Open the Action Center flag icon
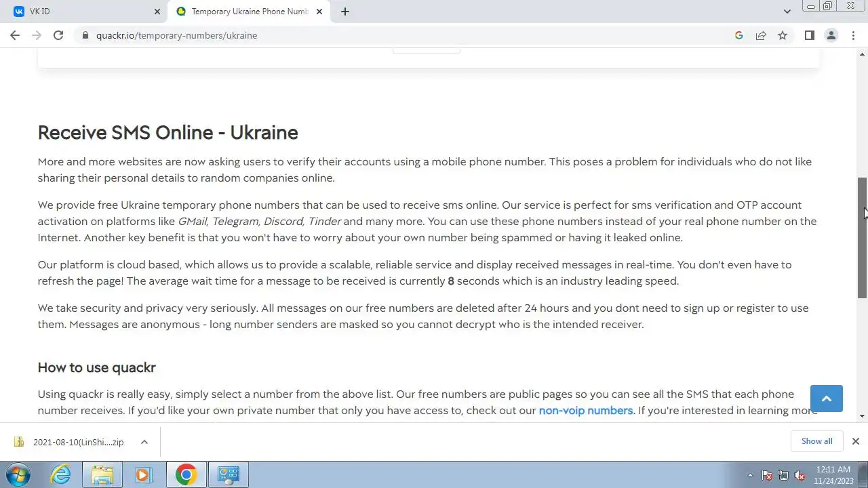The height and width of the screenshot is (488, 868). [767, 475]
